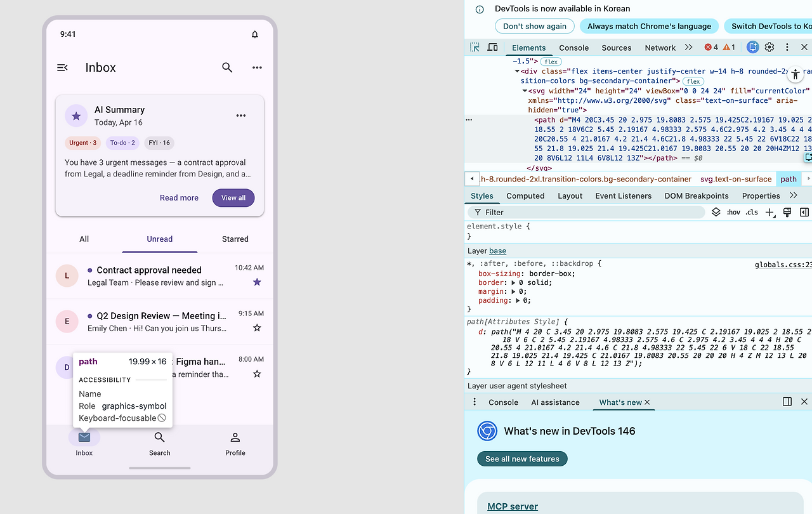The height and width of the screenshot is (514, 812).
Task: Open the Network panel tab
Action: click(x=660, y=48)
